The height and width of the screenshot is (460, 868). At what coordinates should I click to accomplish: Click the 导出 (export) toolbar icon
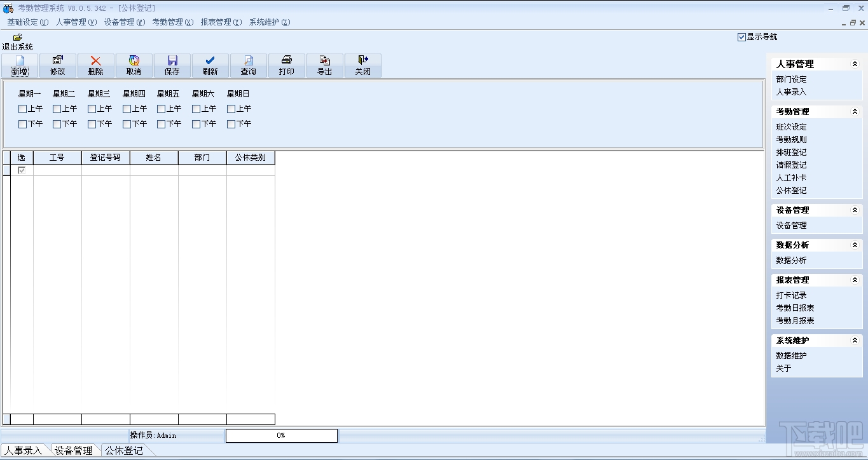click(325, 60)
